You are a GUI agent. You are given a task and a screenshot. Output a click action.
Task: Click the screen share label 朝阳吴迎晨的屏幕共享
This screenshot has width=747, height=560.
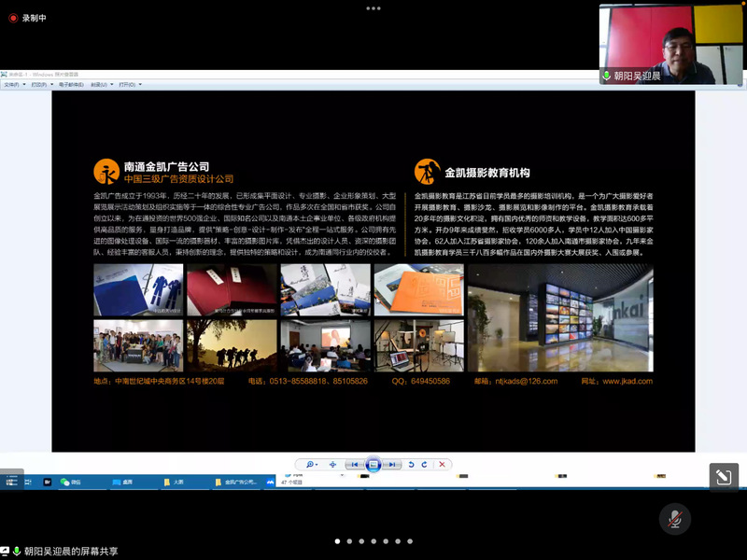71,551
